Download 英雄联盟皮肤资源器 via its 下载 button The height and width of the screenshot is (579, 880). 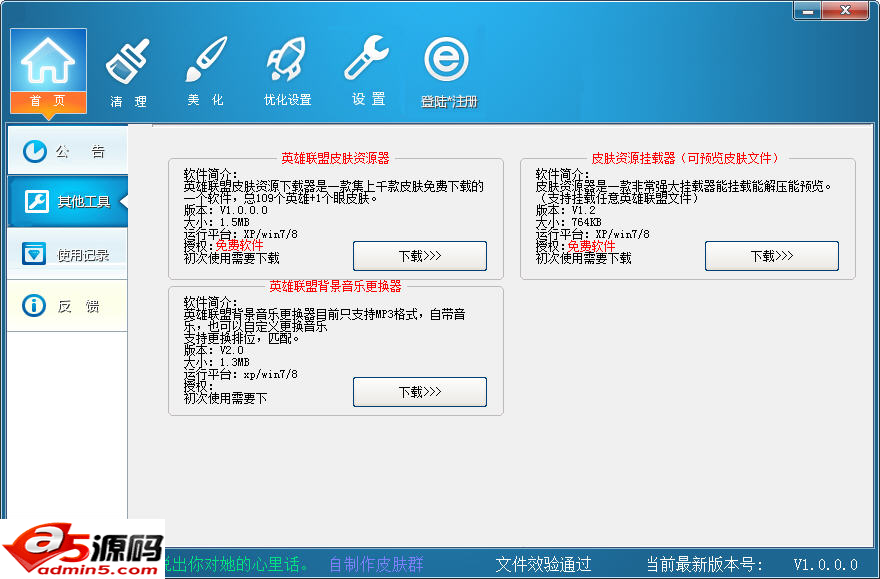(x=419, y=256)
